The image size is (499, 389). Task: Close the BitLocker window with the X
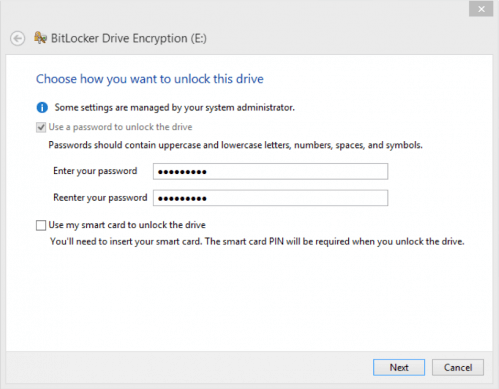[481, 9]
